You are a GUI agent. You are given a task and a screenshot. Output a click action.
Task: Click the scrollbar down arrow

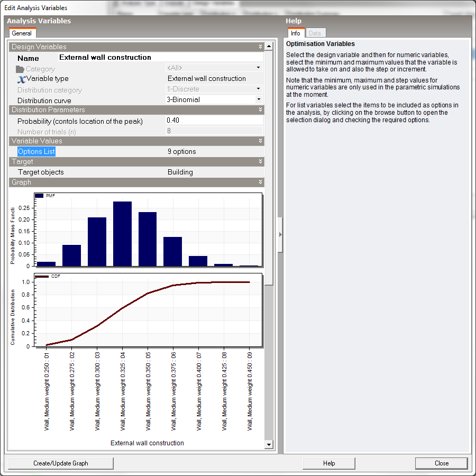(269, 444)
